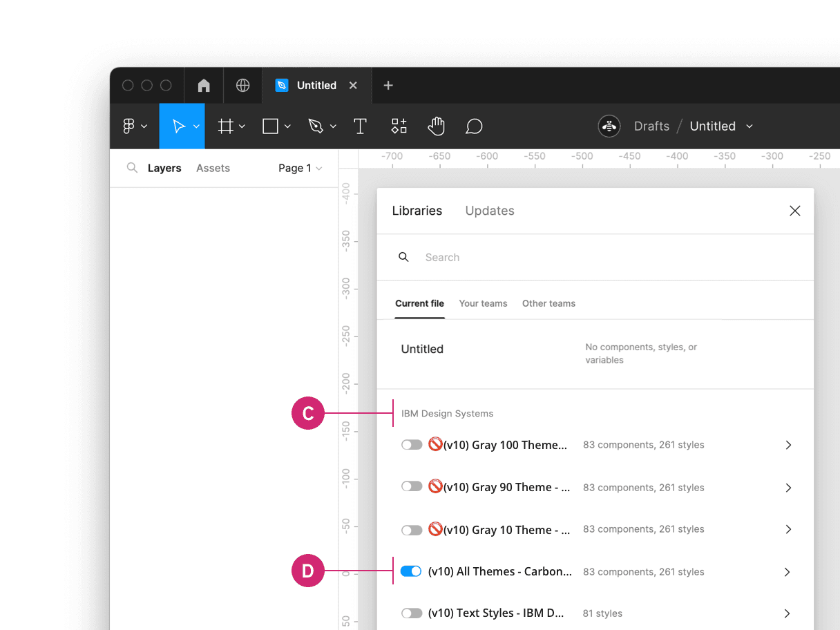
Task: Select the Pen tool
Action: [x=315, y=126]
